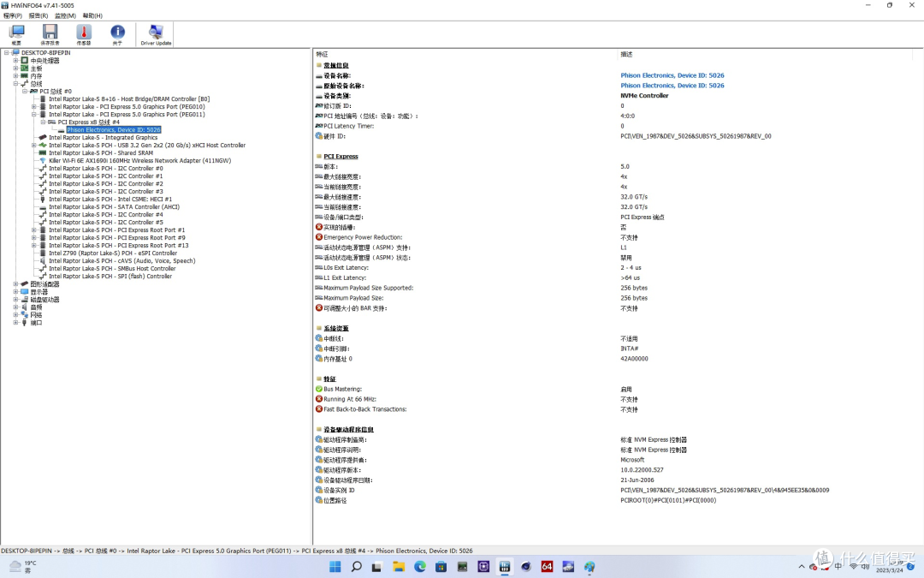Screen dimensions: 924x578
Task: Open File Explorer from taskbar
Action: 399,567
